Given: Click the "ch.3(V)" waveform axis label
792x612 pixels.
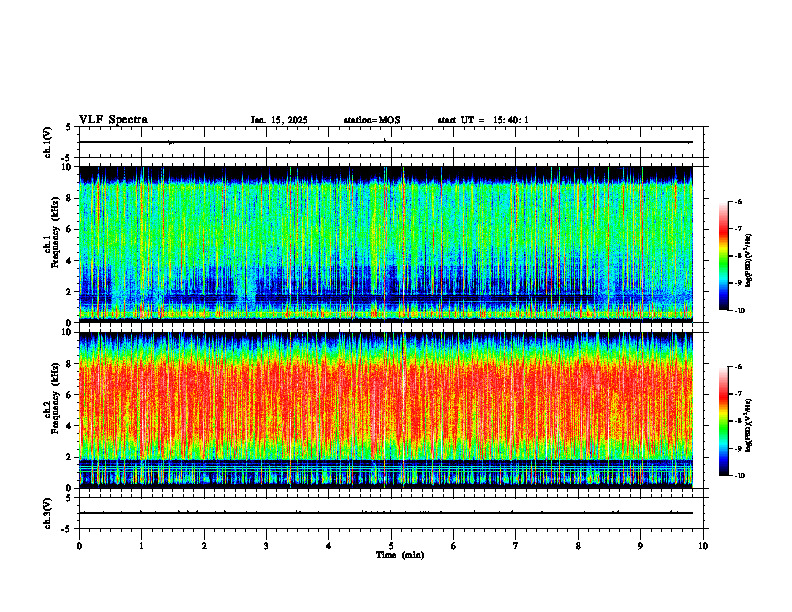Looking at the screenshot, I should click(x=48, y=513).
